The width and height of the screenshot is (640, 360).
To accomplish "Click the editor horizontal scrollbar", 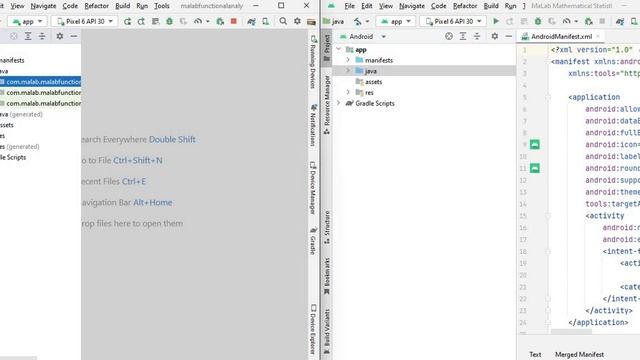I will pos(571,331).
